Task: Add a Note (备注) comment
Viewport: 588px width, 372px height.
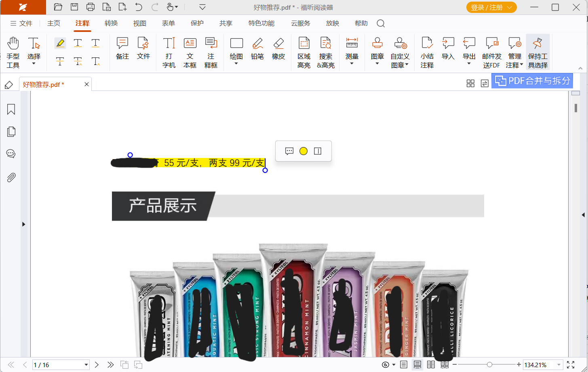Action: pos(122,48)
